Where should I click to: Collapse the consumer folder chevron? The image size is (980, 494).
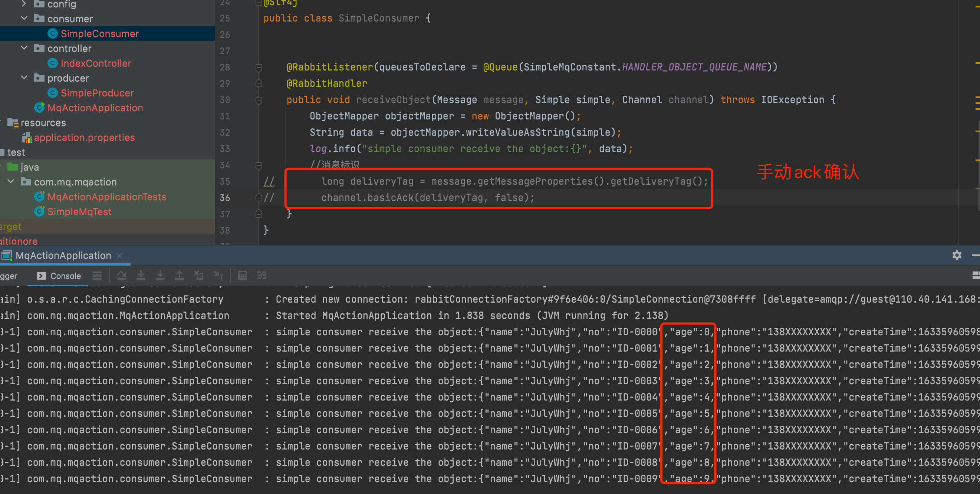(24, 18)
